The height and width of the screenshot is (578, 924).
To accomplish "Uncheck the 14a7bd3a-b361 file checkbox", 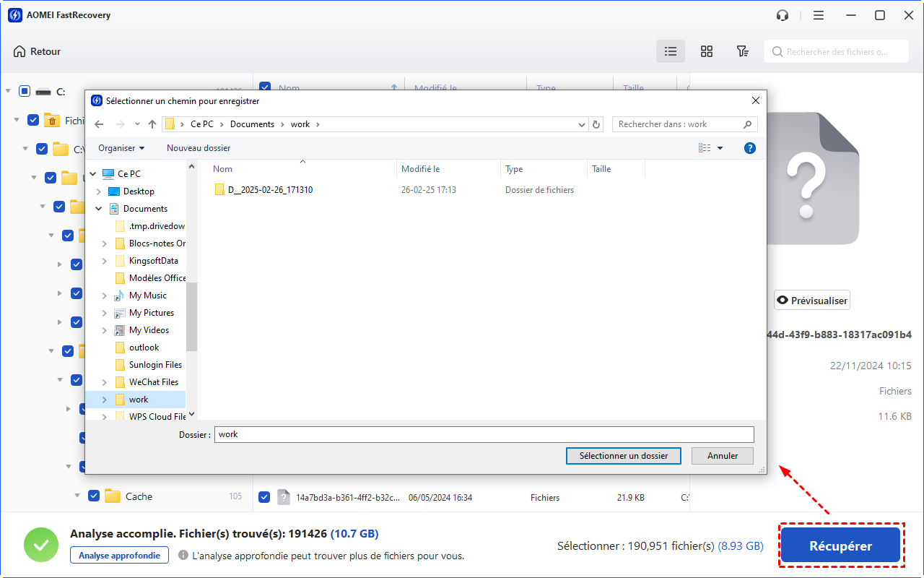I will click(x=264, y=497).
